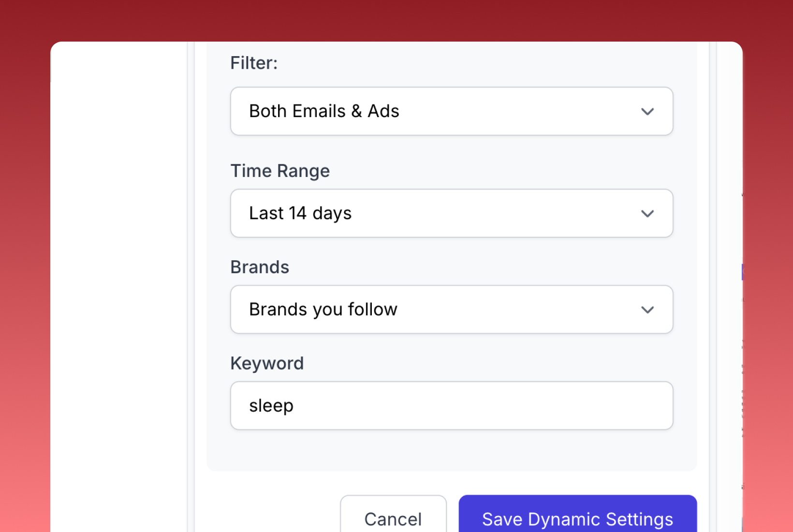Open the Both Emails & Ads dropdown

pyautogui.click(x=452, y=111)
